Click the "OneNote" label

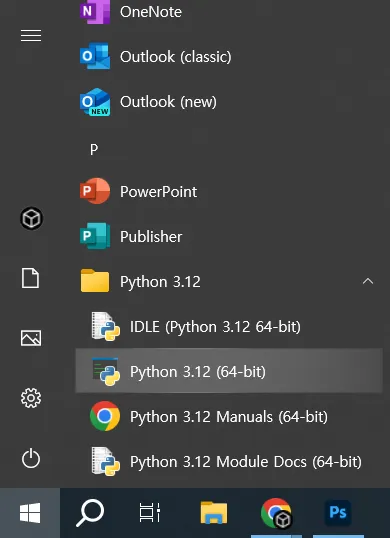(x=151, y=12)
